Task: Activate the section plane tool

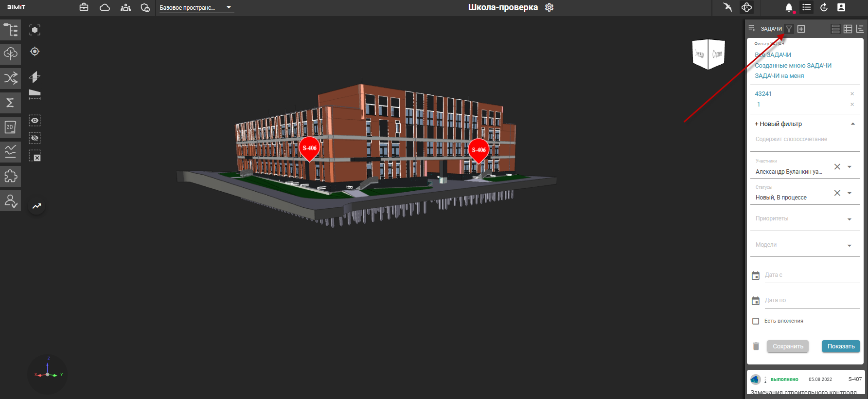Action: pyautogui.click(x=35, y=77)
